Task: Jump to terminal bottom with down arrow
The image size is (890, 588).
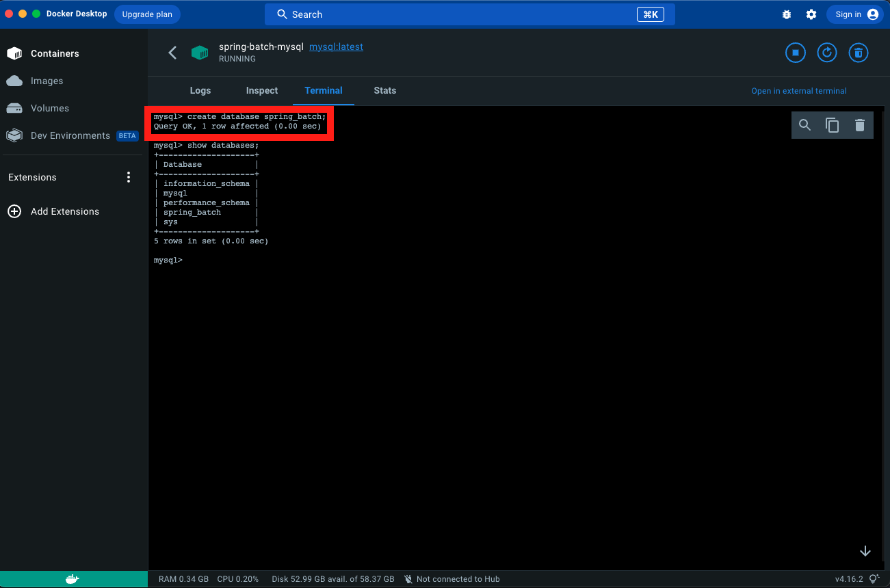Action: point(865,551)
